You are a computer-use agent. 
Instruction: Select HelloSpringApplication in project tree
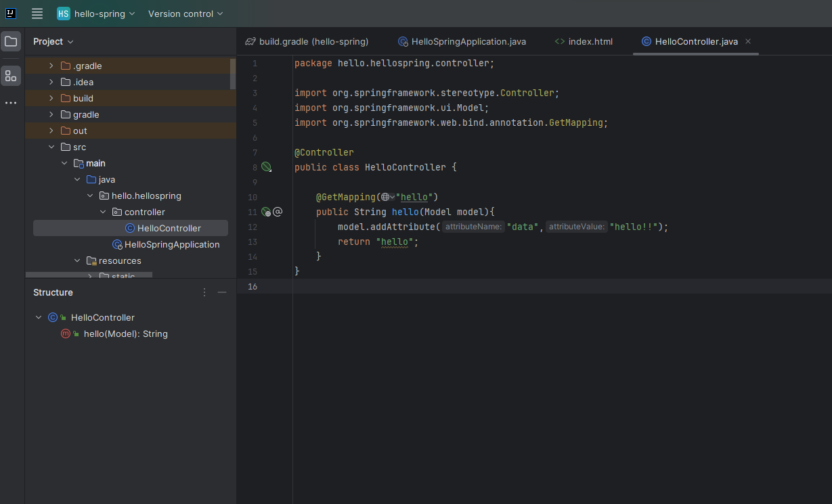click(x=172, y=244)
